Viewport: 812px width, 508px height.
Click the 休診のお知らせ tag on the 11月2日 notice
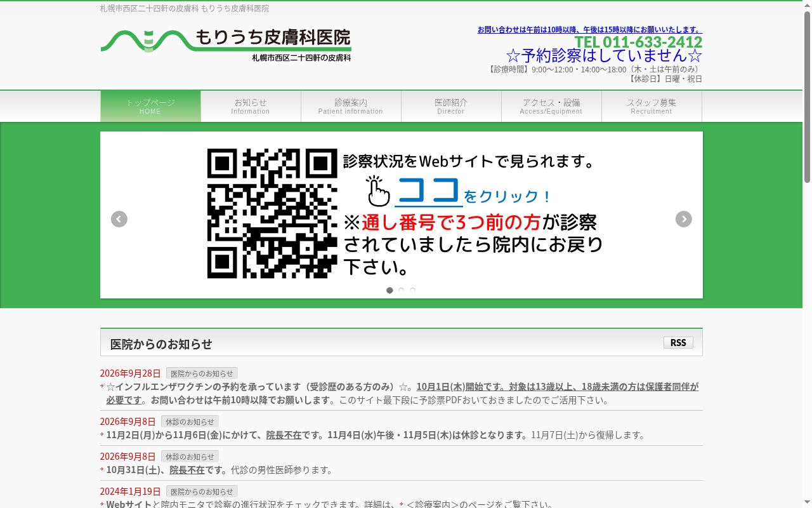tap(190, 422)
